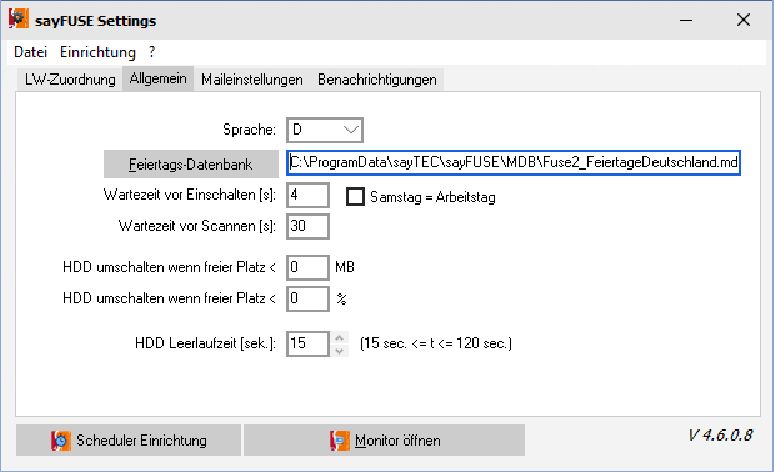
Task: Click the monitor icon on Monitor öffnen
Action: [340, 440]
